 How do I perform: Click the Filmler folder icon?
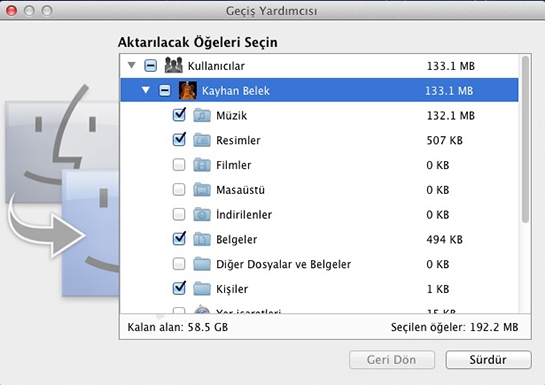click(202, 165)
